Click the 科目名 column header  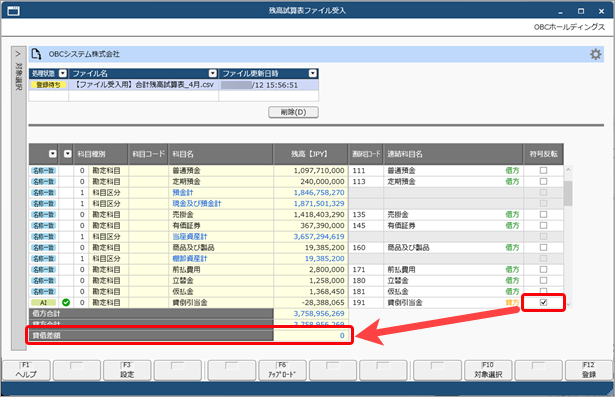(x=221, y=154)
